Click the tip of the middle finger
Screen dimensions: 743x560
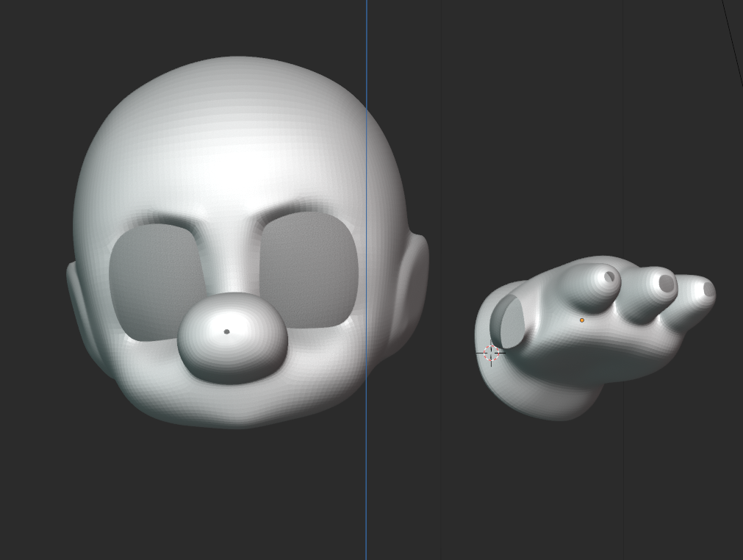click(666, 283)
